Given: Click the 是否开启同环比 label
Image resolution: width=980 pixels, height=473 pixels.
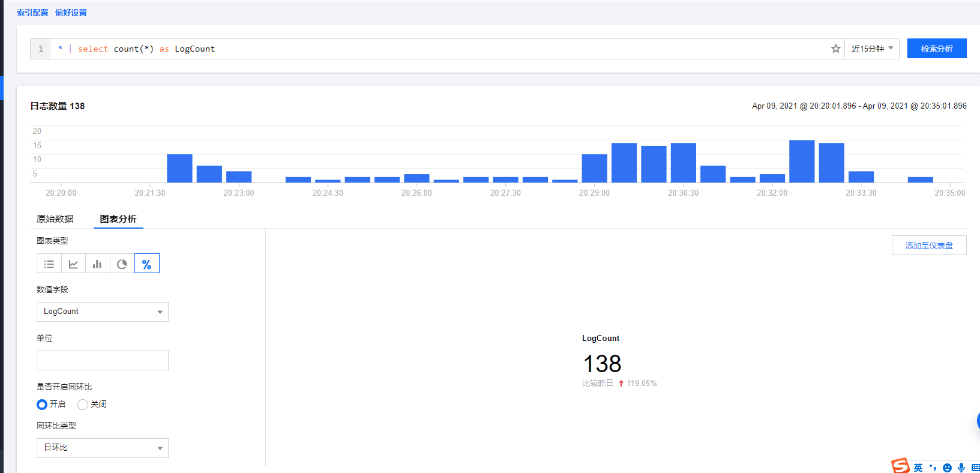Looking at the screenshot, I should coord(64,387).
